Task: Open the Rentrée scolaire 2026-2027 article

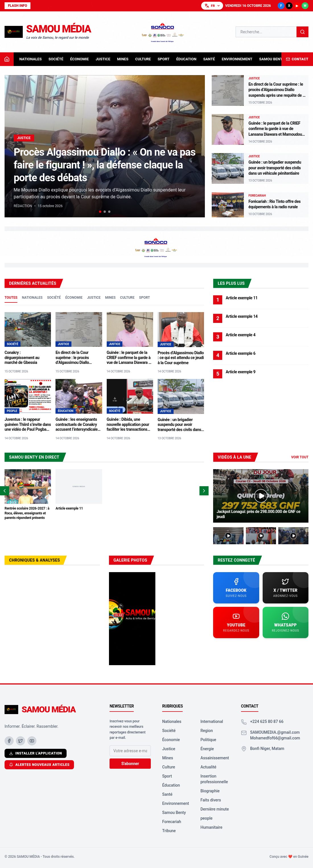Action: coord(28,495)
